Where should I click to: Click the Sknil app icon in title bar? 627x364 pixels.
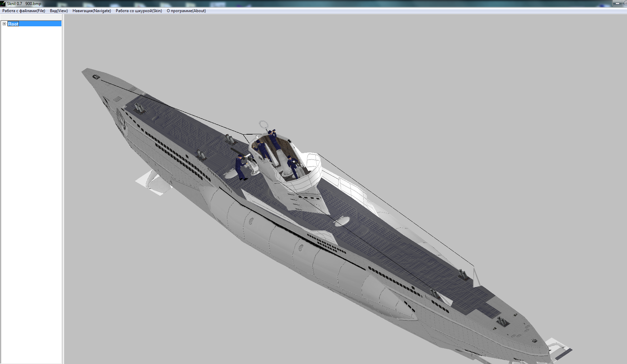3,3
